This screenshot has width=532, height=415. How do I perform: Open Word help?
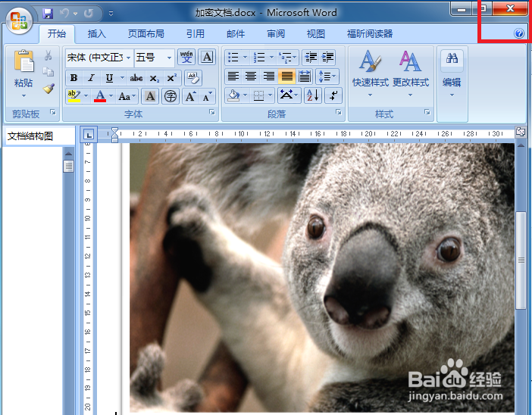coord(519,33)
